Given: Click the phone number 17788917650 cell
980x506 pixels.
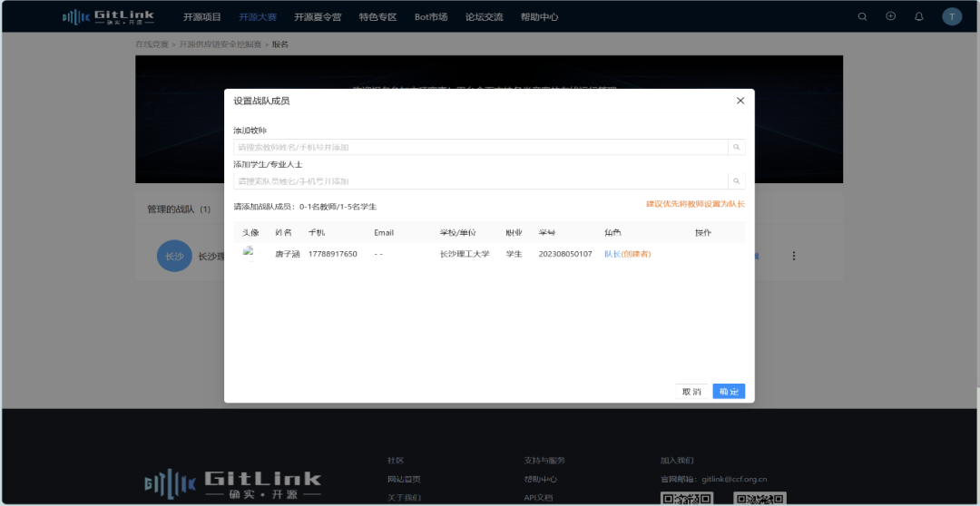Looking at the screenshot, I should (x=332, y=254).
